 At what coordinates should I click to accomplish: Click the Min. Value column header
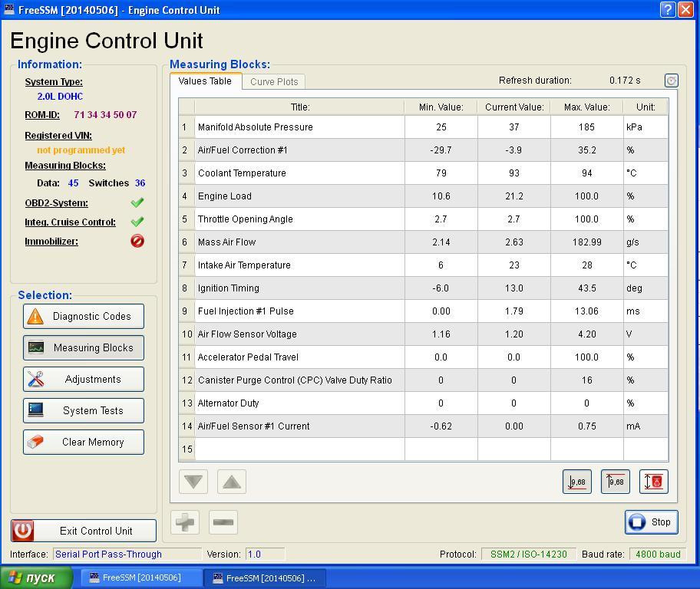pos(441,107)
